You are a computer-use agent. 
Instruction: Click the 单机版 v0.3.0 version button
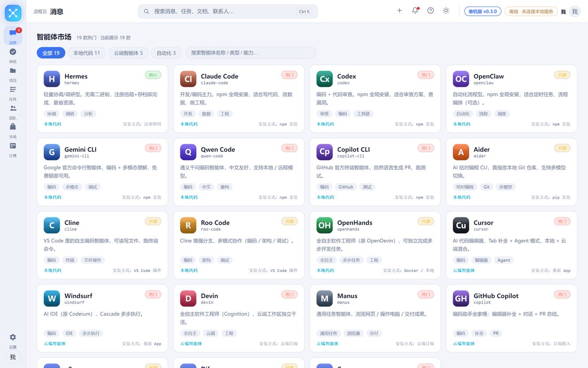coord(483,11)
